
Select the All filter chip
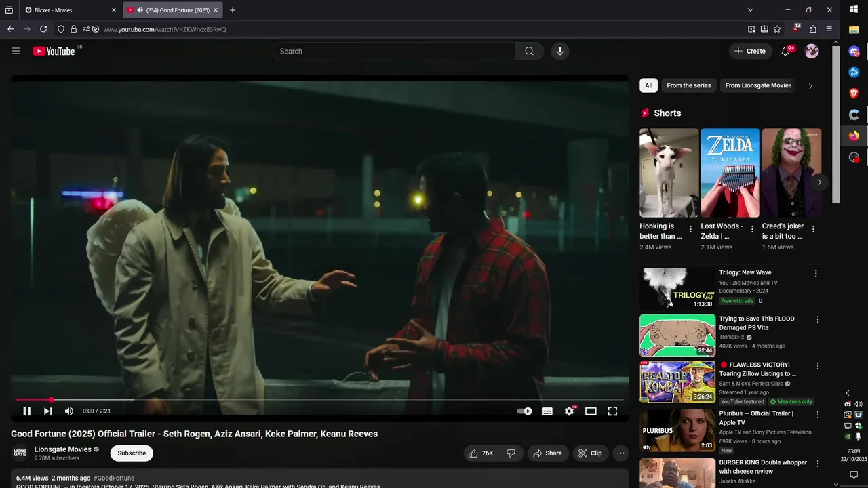648,85
